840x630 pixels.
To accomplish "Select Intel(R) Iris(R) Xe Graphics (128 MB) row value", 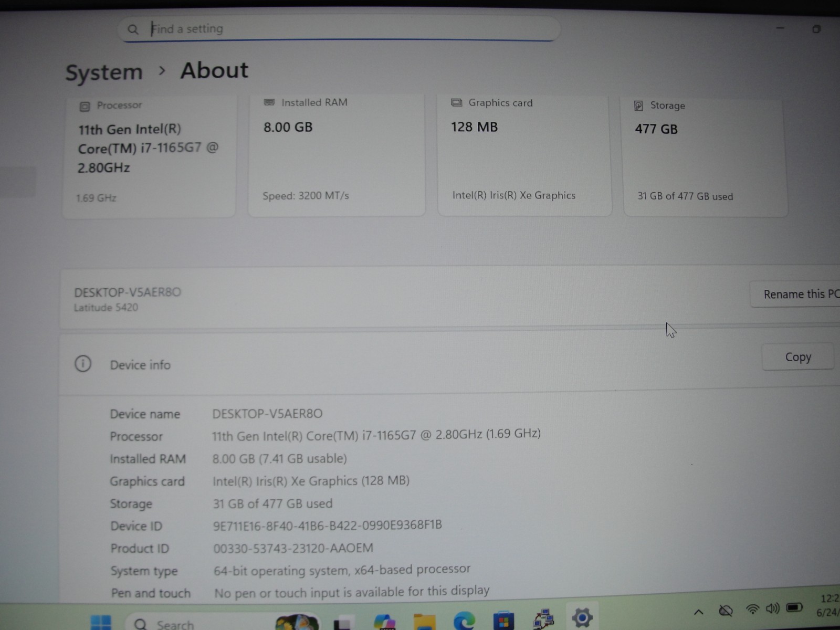I will tap(311, 481).
